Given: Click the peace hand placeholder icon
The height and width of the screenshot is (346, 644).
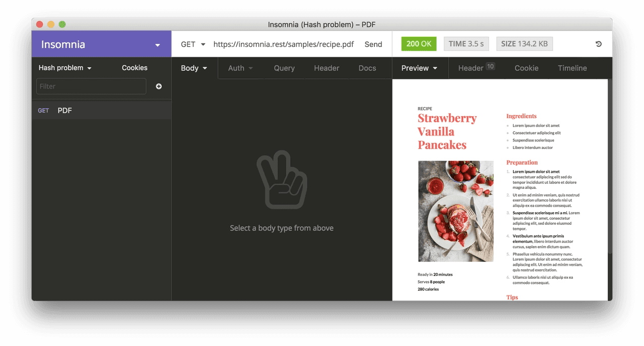Looking at the screenshot, I should (x=282, y=182).
